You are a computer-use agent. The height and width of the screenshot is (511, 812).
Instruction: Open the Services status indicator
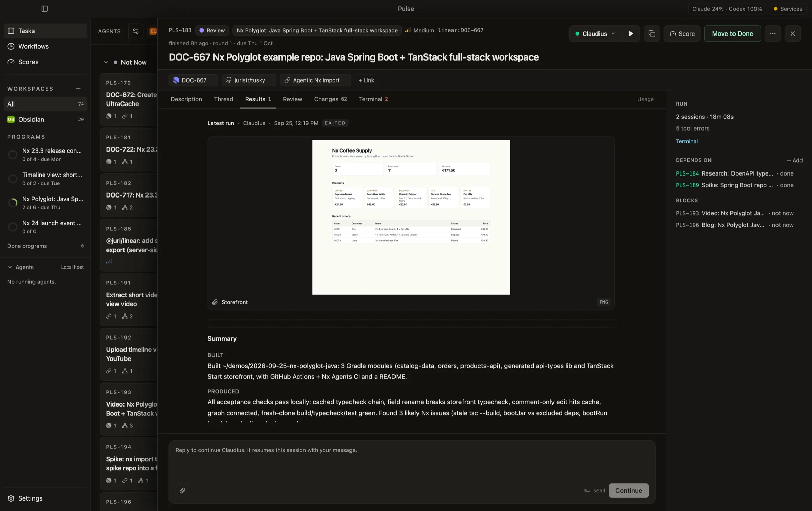click(x=788, y=9)
